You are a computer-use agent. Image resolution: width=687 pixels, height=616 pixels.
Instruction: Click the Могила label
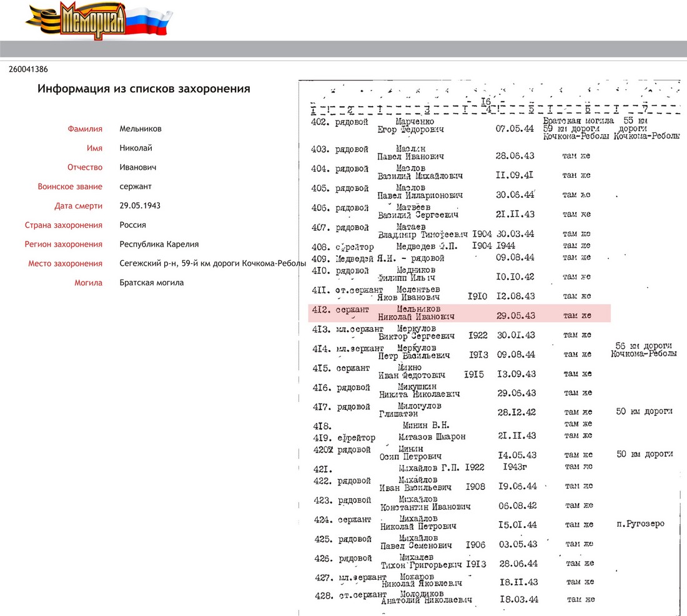(88, 283)
